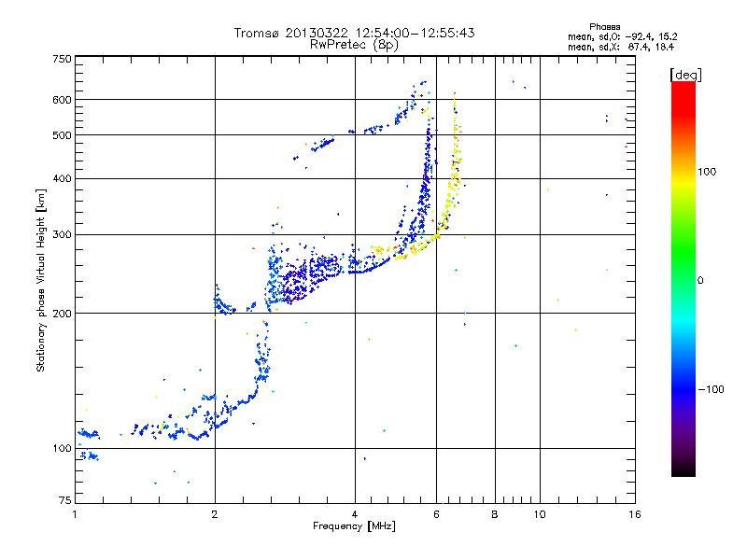
Task: Click the 'Stationary phase Virtual Height [km]' label
Action: (x=41, y=280)
